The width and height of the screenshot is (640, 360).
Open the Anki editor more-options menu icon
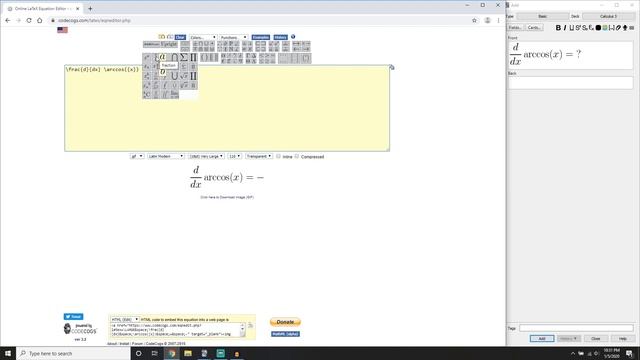pyautogui.click(x=631, y=28)
